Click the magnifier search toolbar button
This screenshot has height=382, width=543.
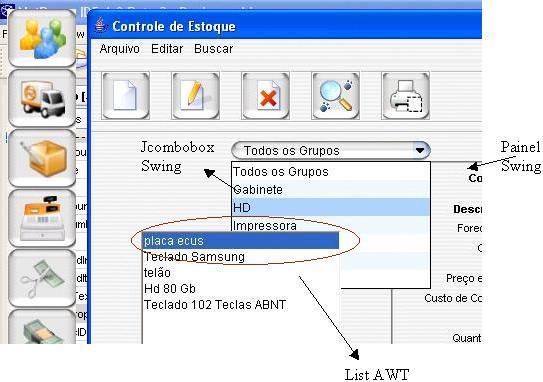335,96
